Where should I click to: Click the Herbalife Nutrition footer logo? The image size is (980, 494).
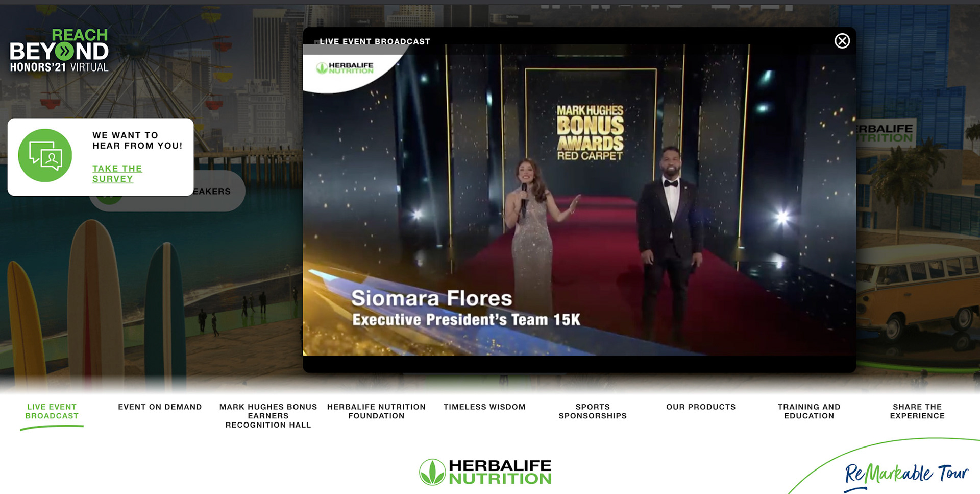point(485,472)
